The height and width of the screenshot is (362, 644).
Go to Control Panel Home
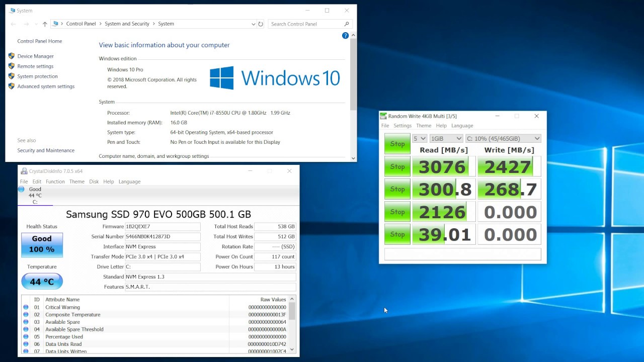point(40,41)
